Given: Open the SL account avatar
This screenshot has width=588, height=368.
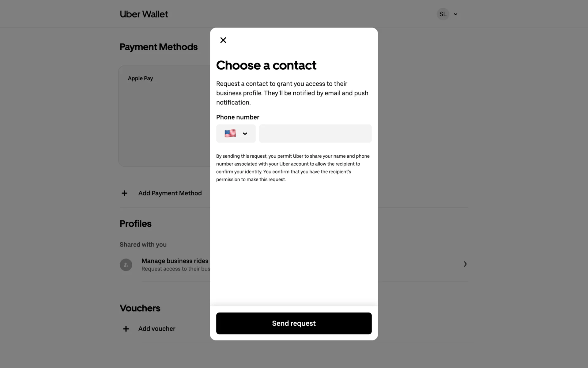Looking at the screenshot, I should [x=443, y=14].
